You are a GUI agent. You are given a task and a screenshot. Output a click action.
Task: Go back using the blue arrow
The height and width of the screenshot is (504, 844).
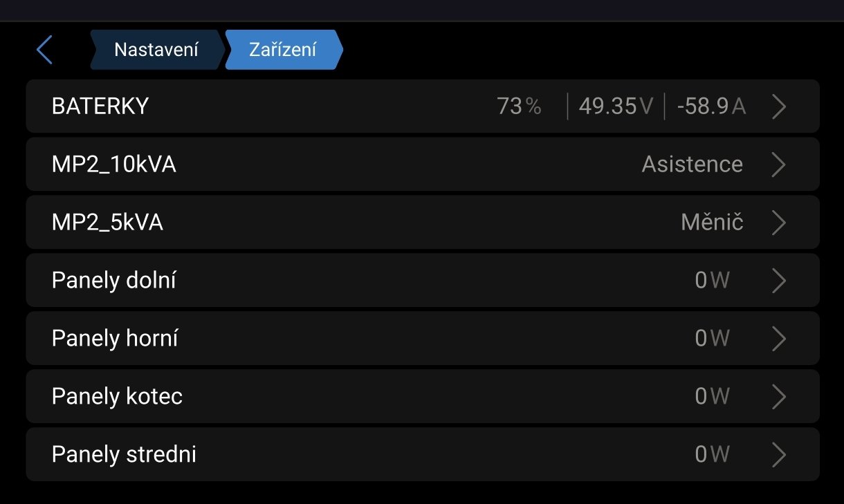[44, 50]
